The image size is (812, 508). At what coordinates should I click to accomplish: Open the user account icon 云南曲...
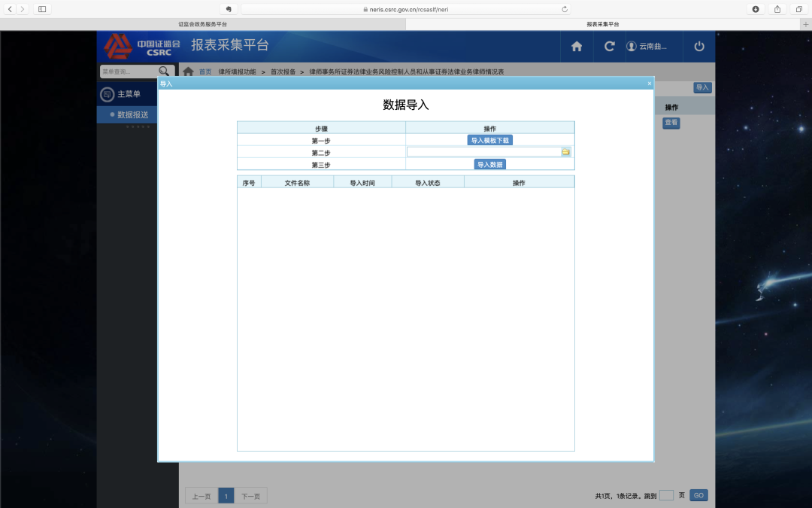(x=632, y=46)
